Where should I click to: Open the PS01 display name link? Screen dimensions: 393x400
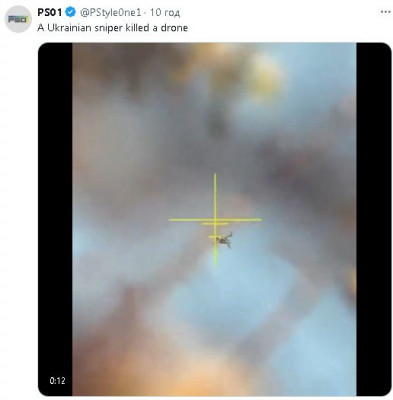pos(50,13)
